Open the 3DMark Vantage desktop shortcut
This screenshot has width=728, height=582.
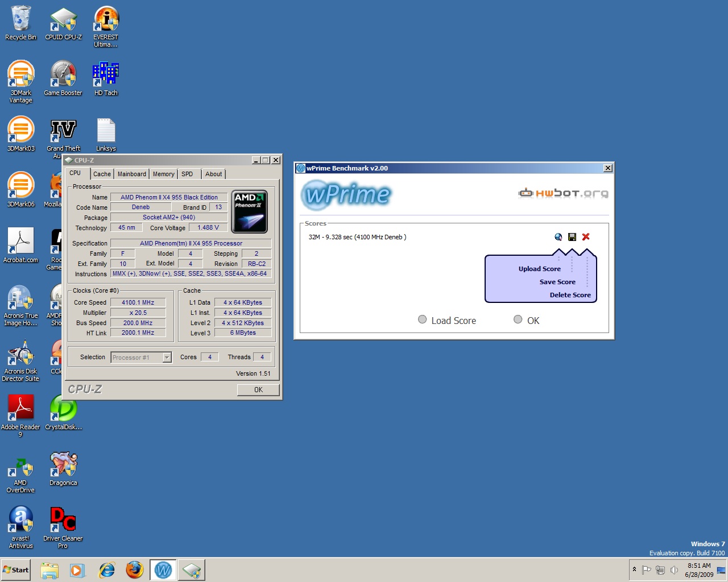pyautogui.click(x=20, y=81)
